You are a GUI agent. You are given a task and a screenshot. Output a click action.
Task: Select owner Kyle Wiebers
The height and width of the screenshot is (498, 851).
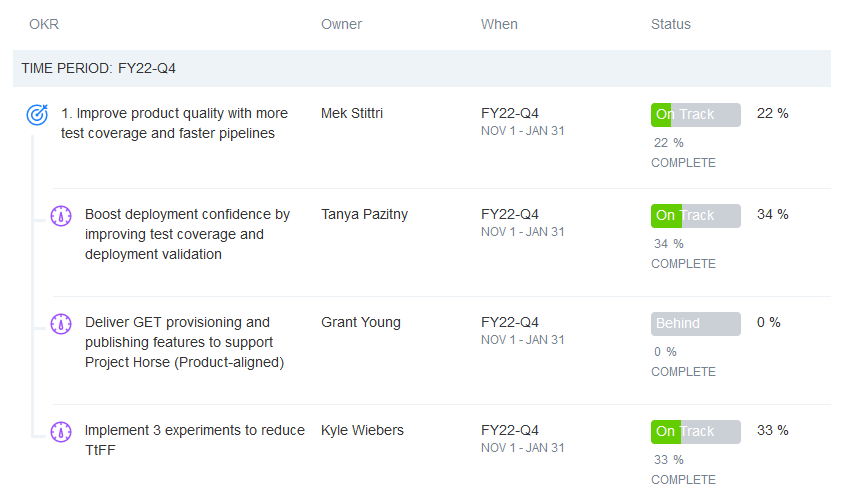362,430
